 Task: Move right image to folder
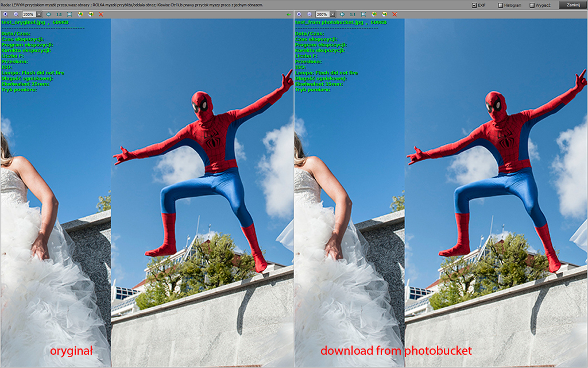tap(384, 14)
